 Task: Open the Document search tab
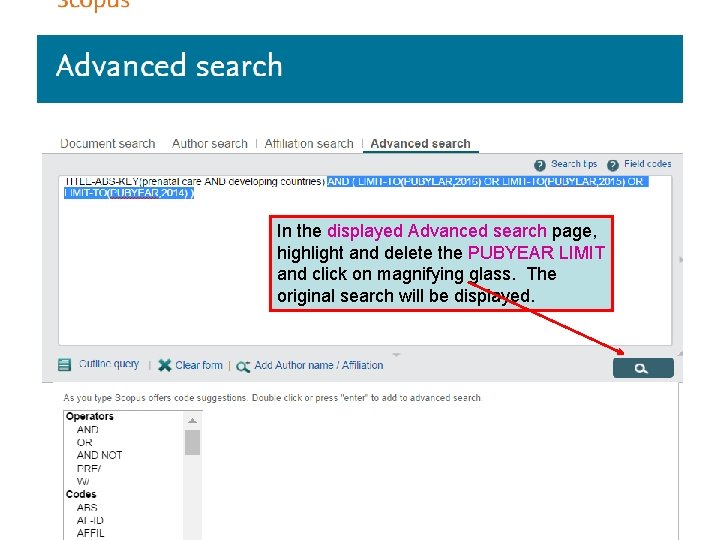pos(107,144)
